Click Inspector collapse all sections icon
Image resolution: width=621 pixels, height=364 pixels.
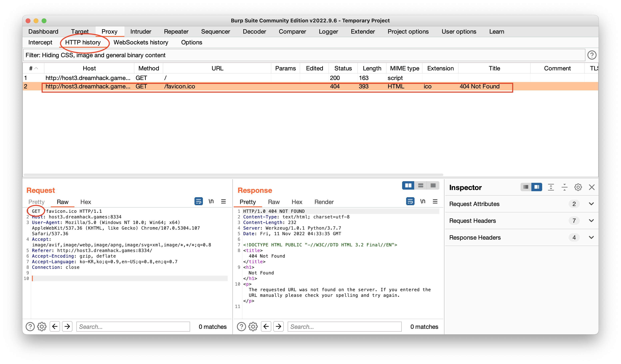pyautogui.click(x=564, y=187)
